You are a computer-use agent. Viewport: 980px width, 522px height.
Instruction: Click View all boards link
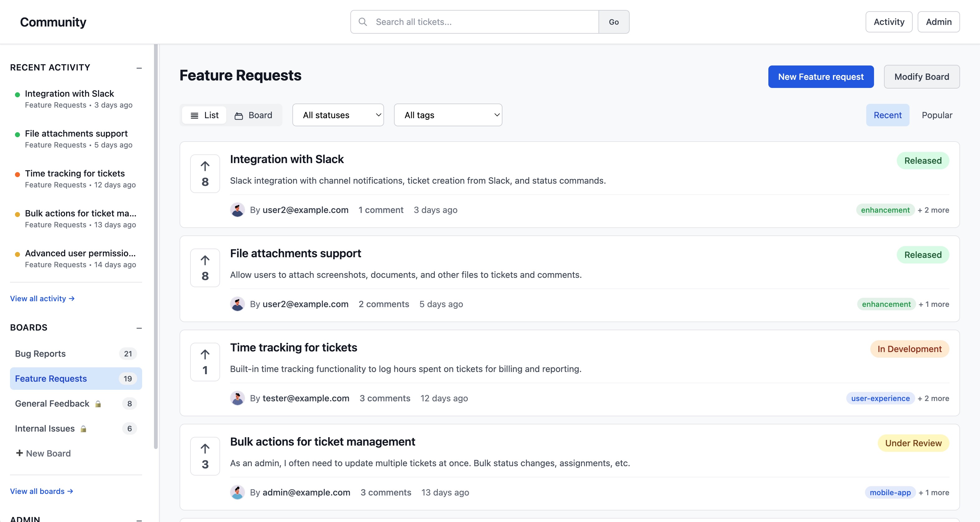coord(41,491)
